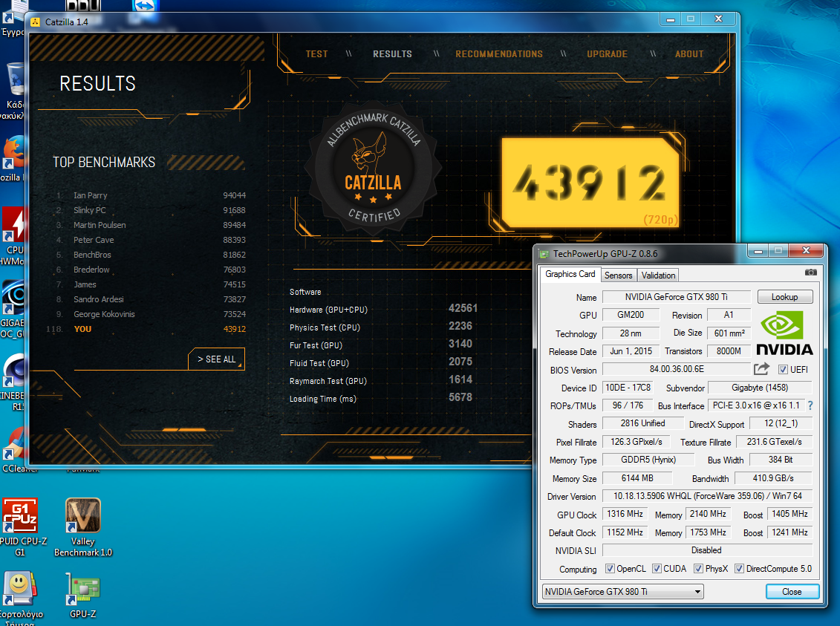Image resolution: width=840 pixels, height=626 pixels.
Task: Toggle the CUDA checkbox
Action: pyautogui.click(x=657, y=569)
